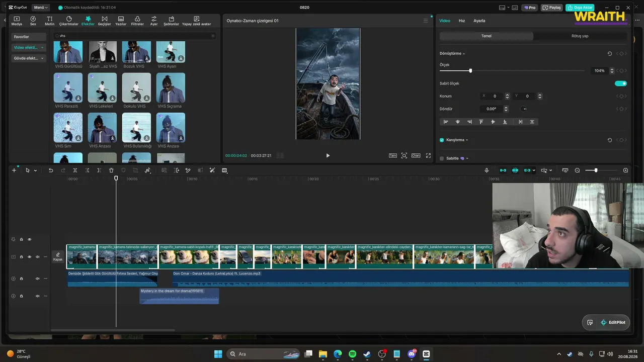The width and height of the screenshot is (644, 362).
Task: Open the Çıkartmalar stickers panel
Action: (69, 21)
